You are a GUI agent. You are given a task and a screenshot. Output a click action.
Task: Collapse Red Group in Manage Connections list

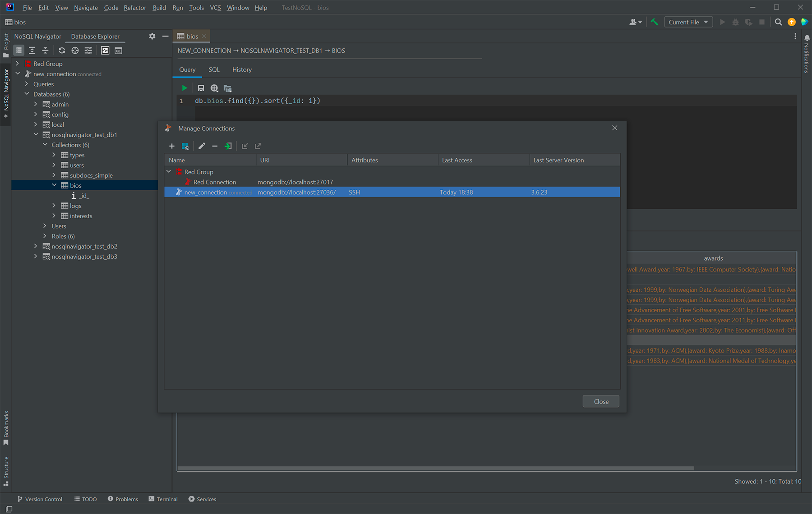pos(169,172)
